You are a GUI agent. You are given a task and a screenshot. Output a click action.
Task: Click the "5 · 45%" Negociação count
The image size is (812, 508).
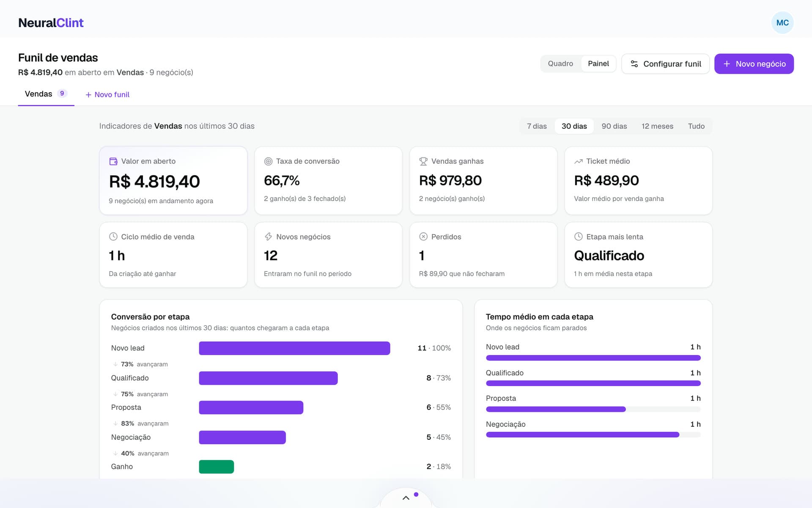click(x=439, y=437)
